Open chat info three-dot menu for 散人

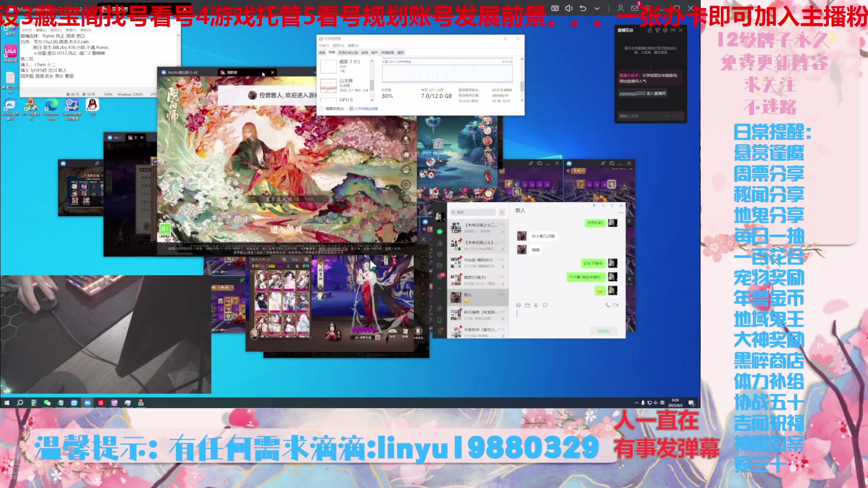coord(621,212)
